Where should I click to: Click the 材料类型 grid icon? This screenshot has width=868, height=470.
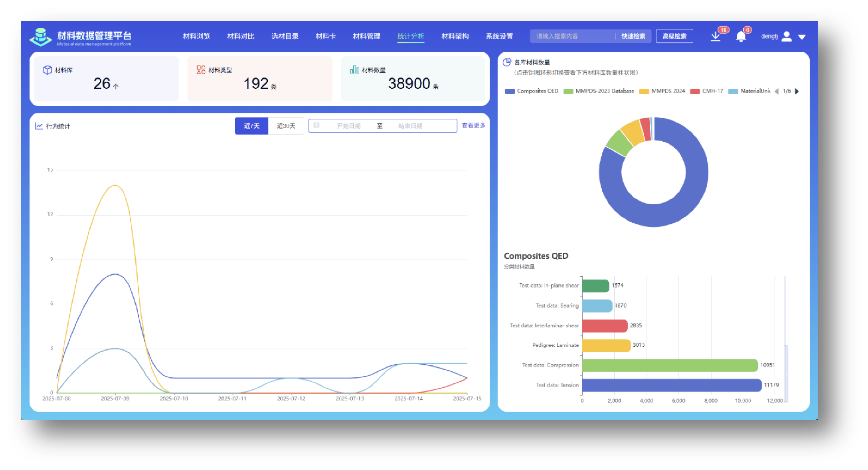201,70
